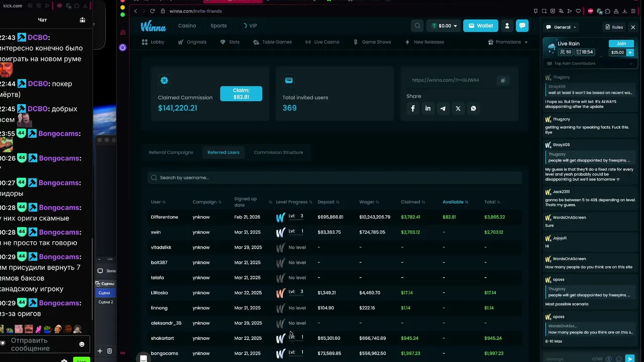Join the Live Rain
The height and width of the screenshot is (362, 644).
(621, 44)
